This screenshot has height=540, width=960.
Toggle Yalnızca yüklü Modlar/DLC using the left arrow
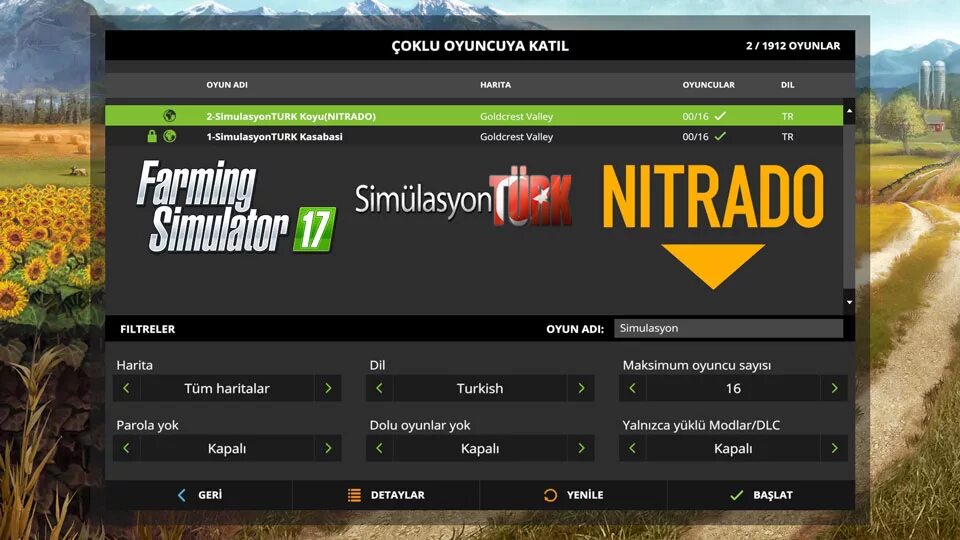click(x=632, y=448)
